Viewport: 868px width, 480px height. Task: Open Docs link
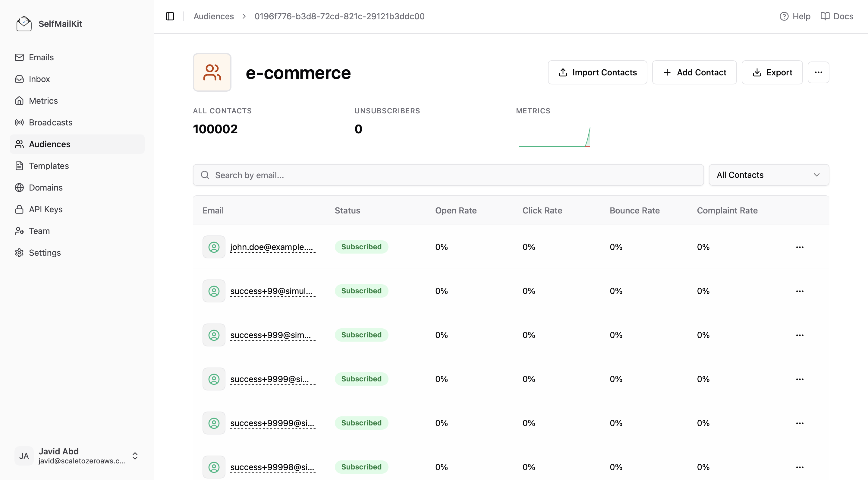coord(837,16)
